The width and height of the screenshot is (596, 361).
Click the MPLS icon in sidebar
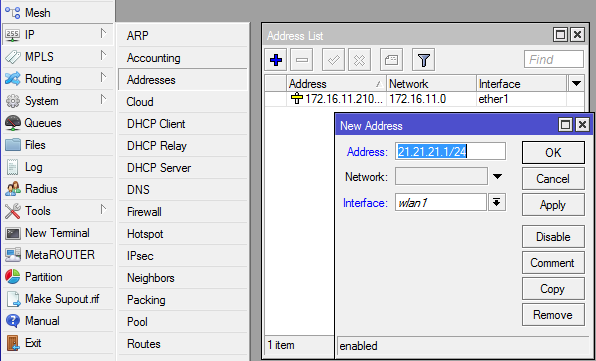point(13,57)
